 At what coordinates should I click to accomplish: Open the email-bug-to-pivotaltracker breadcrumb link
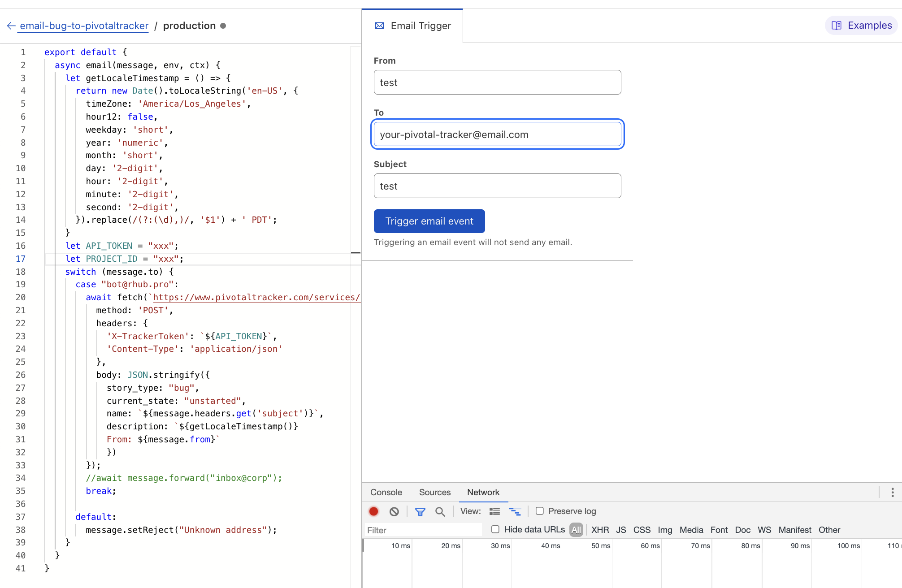(84, 26)
